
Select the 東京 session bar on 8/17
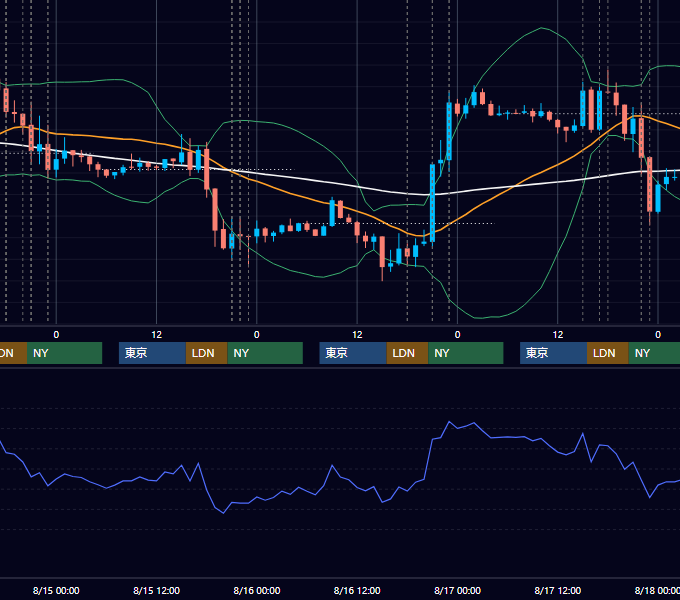pyautogui.click(x=553, y=353)
